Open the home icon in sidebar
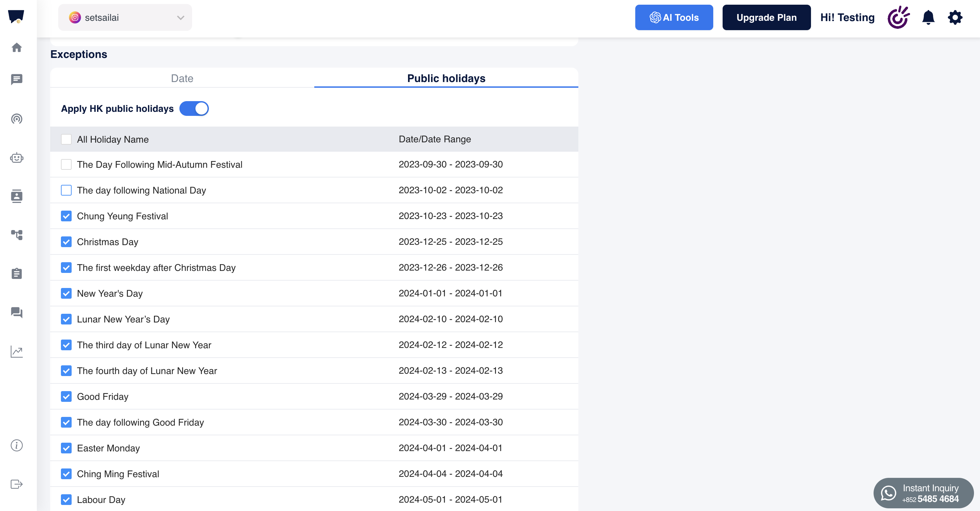The width and height of the screenshot is (980, 511). pyautogui.click(x=17, y=48)
